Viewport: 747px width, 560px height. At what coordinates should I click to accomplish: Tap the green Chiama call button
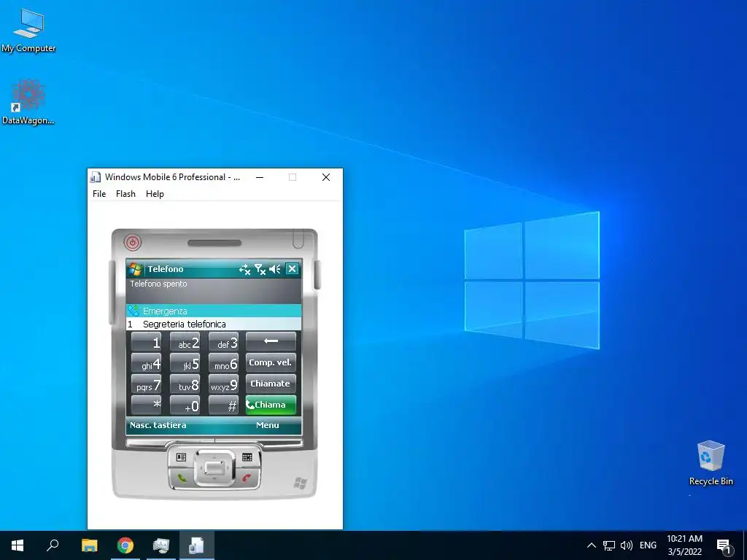[x=271, y=405]
